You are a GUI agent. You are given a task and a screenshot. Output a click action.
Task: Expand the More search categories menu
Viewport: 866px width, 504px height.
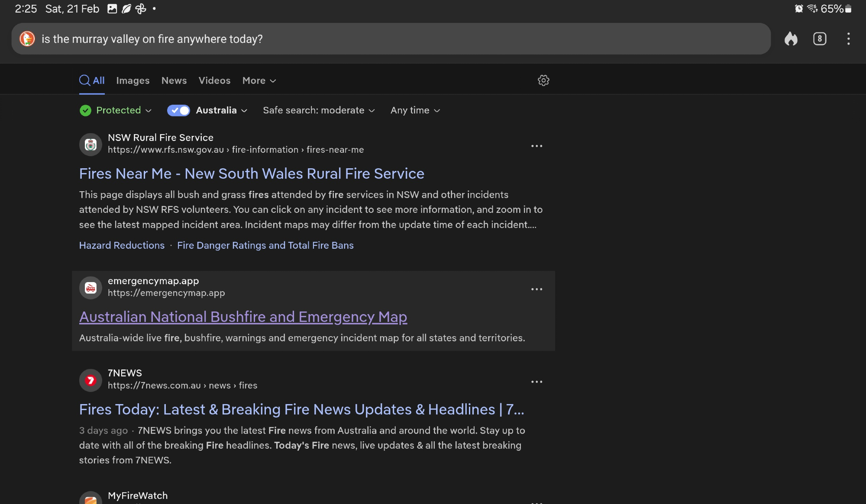(x=259, y=81)
